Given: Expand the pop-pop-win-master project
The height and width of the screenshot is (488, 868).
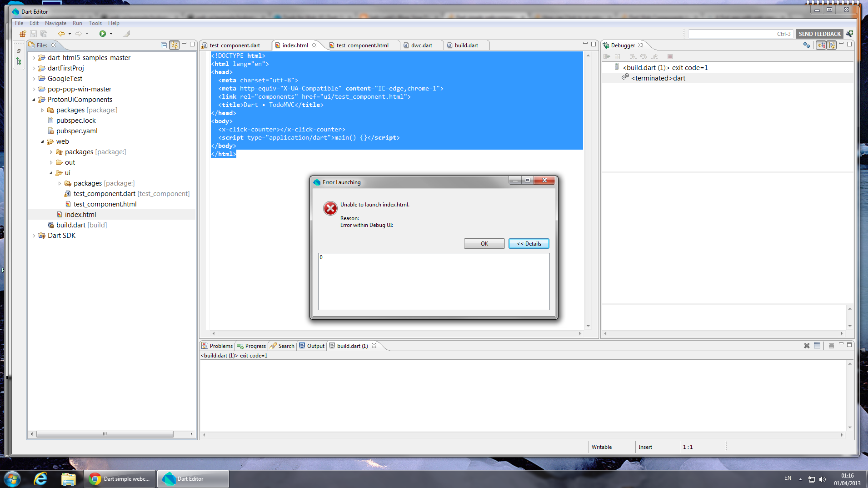Looking at the screenshot, I should pos(34,89).
